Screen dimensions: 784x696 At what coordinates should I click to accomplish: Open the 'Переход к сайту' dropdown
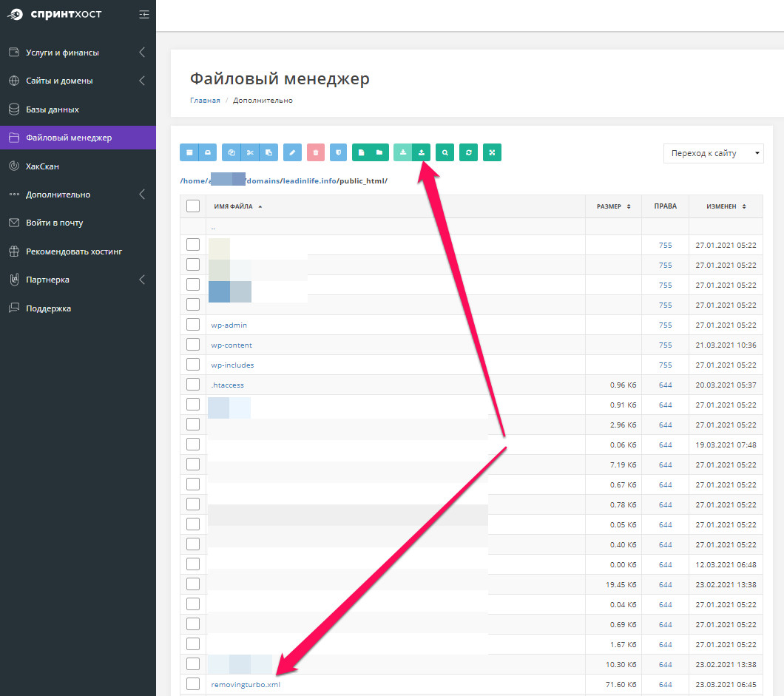713,153
